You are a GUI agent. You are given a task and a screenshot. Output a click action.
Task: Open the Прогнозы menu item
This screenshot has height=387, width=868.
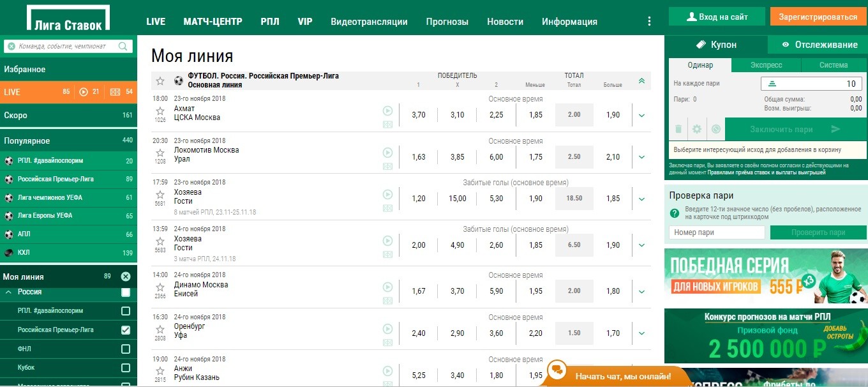click(447, 22)
